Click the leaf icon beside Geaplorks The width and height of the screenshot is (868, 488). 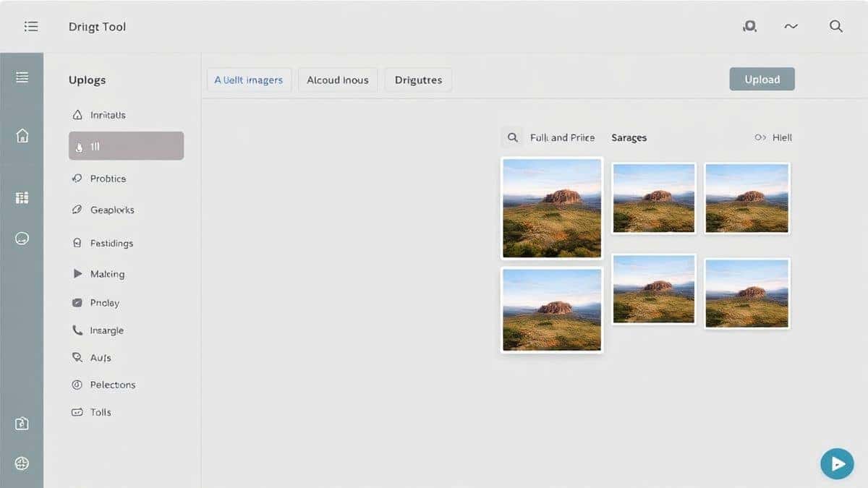pos(77,210)
